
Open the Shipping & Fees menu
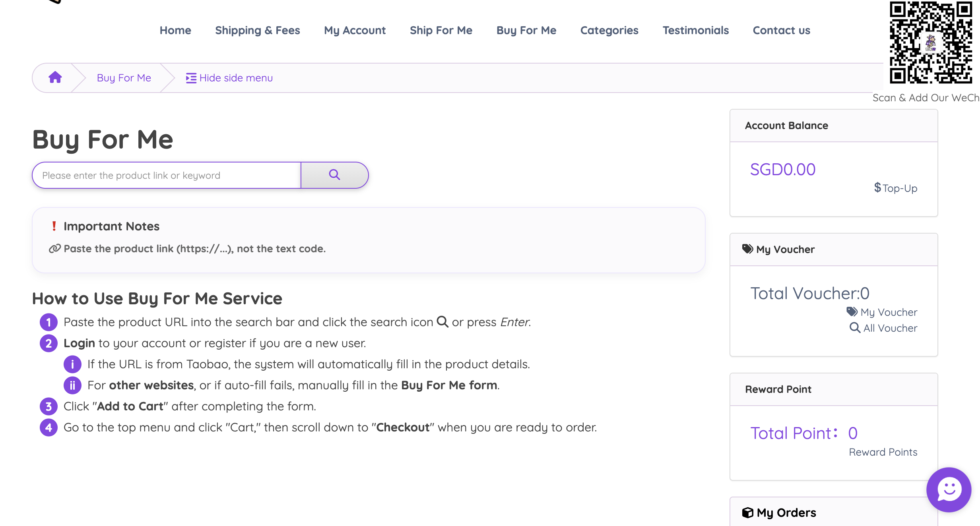click(257, 30)
